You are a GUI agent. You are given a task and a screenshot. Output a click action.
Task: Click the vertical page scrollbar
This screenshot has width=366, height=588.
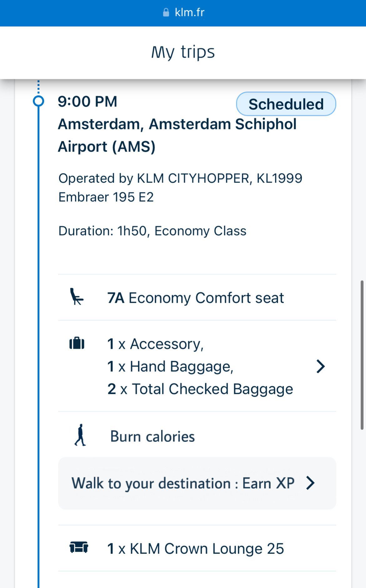pos(362,355)
